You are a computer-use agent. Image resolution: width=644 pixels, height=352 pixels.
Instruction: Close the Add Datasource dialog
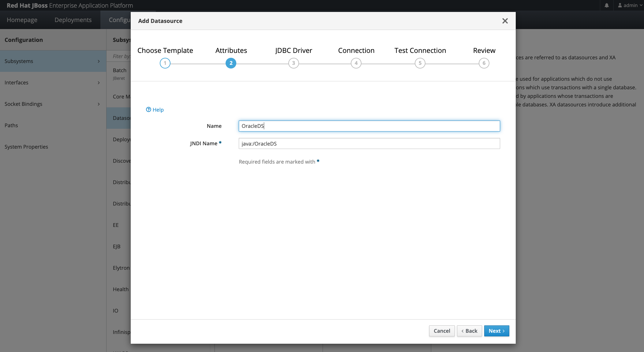505,21
